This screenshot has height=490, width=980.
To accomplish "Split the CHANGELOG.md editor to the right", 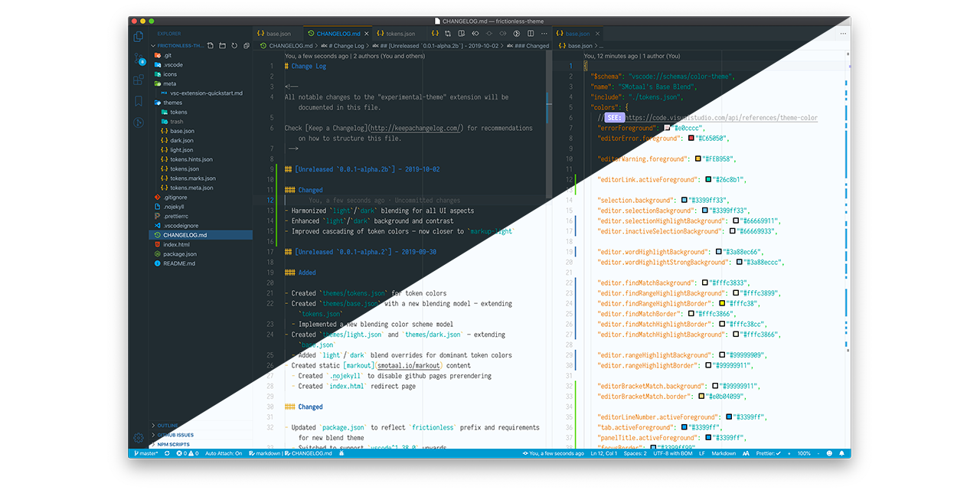I will point(531,34).
